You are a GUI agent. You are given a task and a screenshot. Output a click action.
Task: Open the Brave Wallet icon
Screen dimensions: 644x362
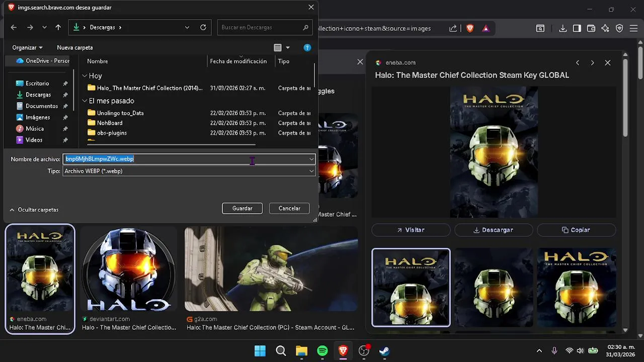[x=591, y=29]
